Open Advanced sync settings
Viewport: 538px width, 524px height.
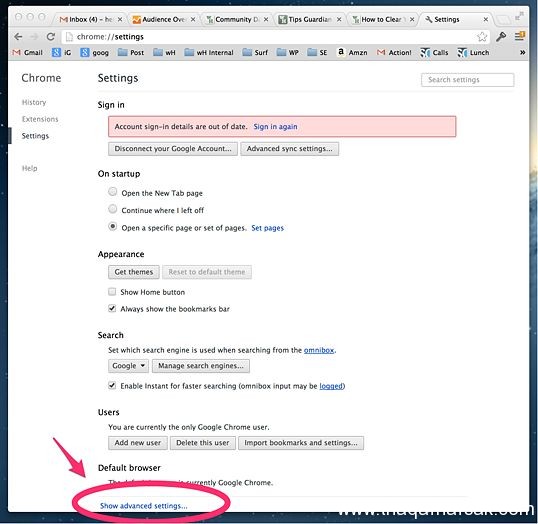pyautogui.click(x=289, y=149)
